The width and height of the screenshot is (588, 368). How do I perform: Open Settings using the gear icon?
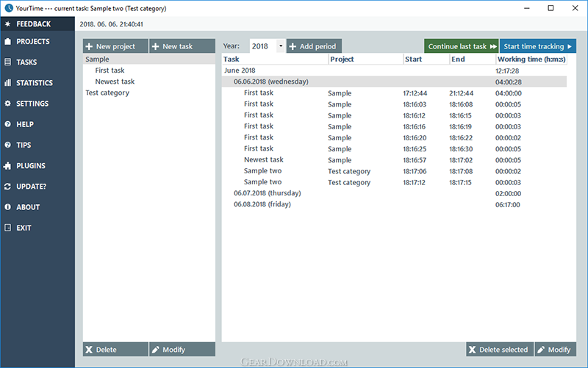coord(7,104)
